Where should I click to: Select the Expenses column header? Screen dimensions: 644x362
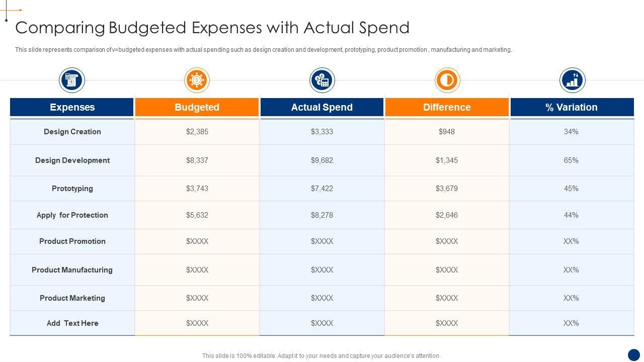point(72,107)
